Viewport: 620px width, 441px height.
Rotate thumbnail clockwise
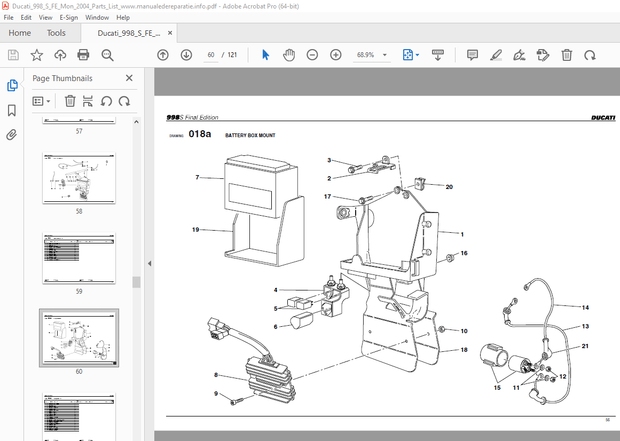(x=124, y=101)
